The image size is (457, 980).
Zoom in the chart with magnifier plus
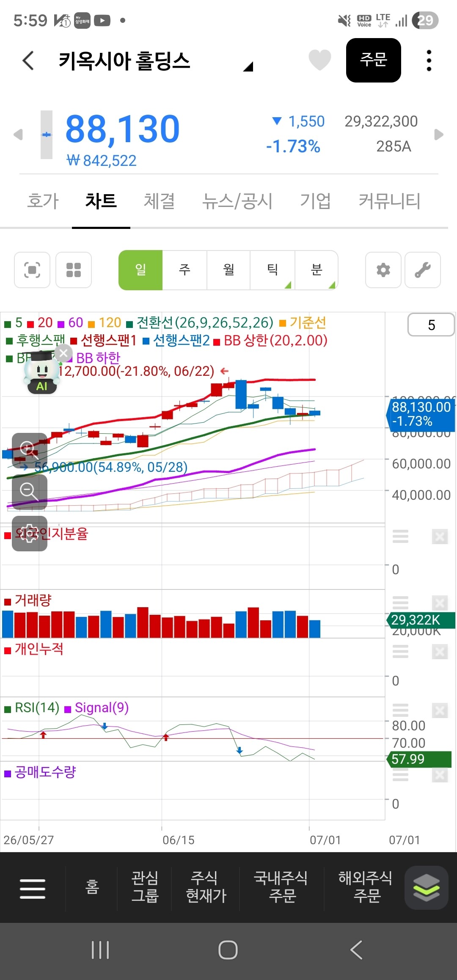coord(29,450)
